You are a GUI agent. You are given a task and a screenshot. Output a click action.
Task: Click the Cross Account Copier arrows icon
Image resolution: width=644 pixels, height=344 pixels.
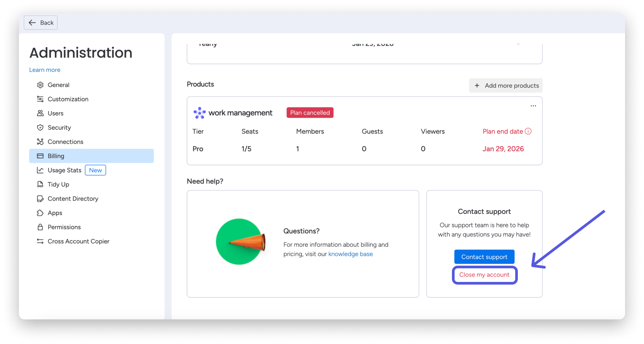tap(40, 241)
